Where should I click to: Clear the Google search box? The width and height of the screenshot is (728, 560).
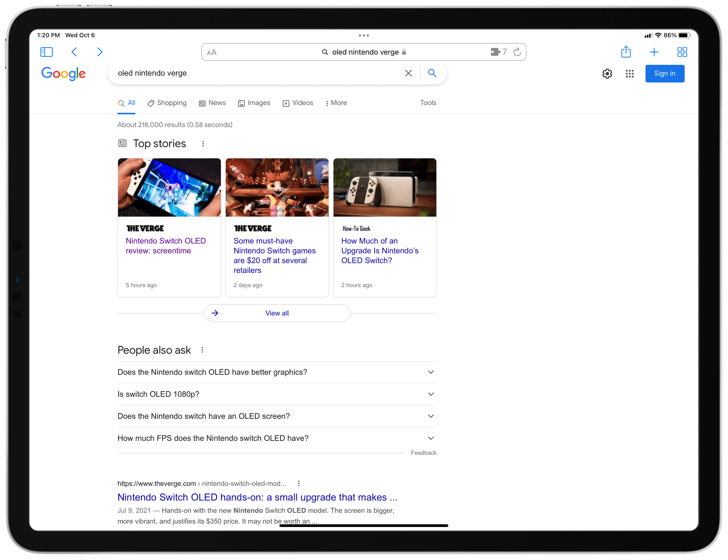408,73
